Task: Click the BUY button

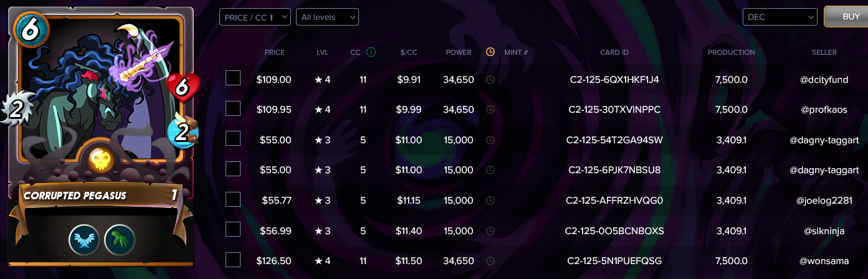Action: (x=847, y=17)
